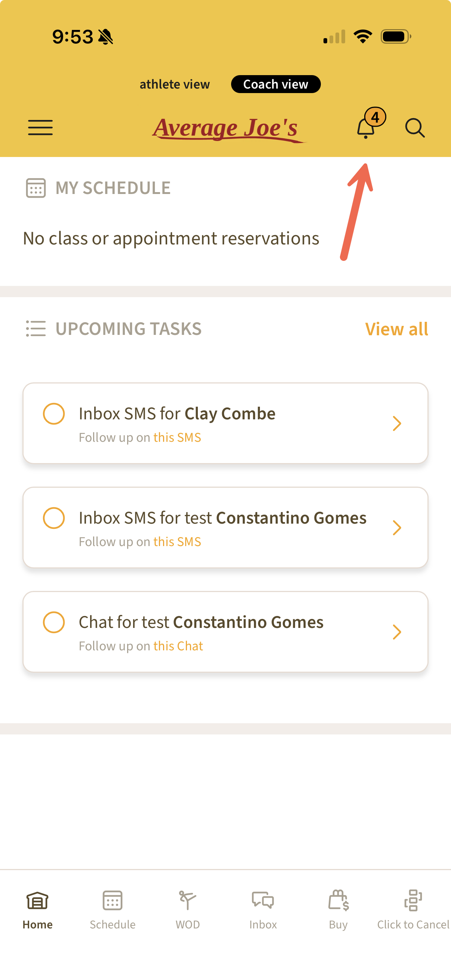This screenshot has height=980, width=451.
Task: Go to the Home tab
Action: point(37,909)
